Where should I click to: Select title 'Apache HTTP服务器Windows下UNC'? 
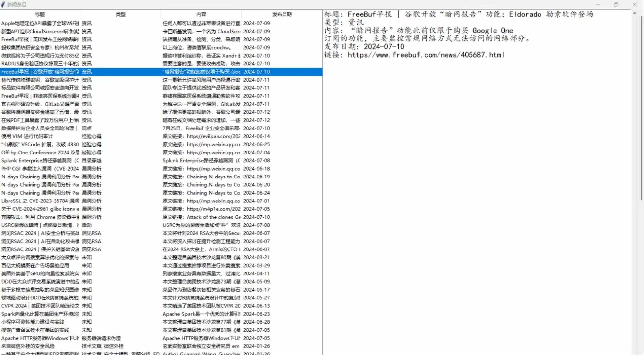[x=40, y=338]
